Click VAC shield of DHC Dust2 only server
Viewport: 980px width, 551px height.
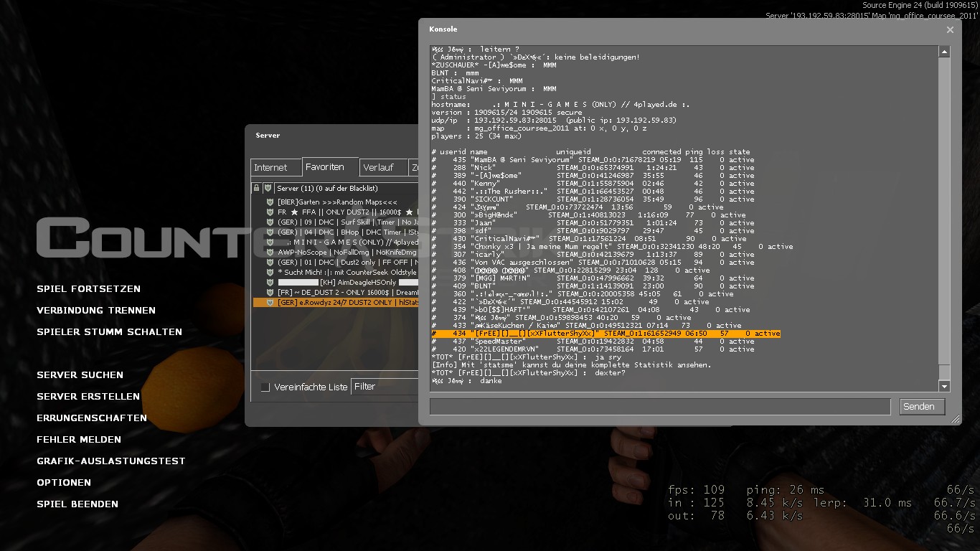coord(270,263)
